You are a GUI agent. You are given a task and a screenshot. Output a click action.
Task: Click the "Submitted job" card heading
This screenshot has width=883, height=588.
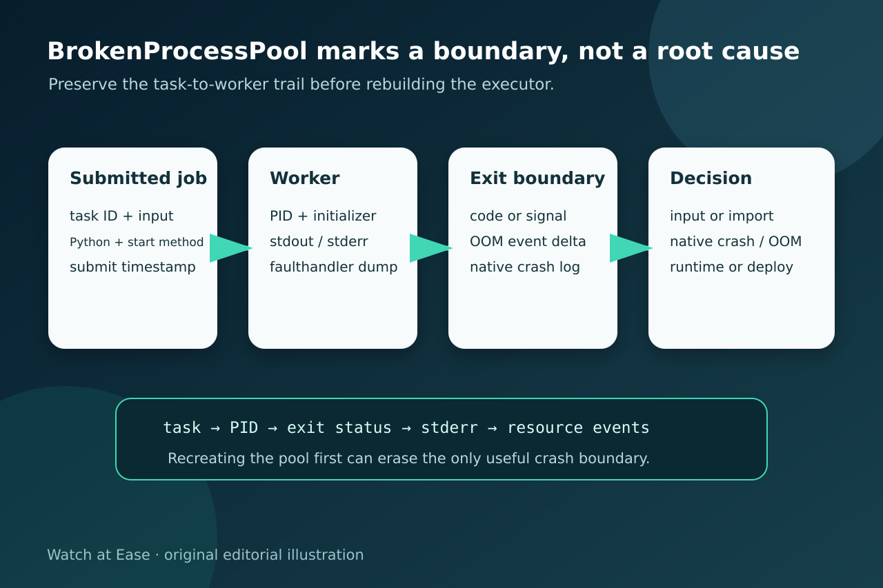[138, 179]
